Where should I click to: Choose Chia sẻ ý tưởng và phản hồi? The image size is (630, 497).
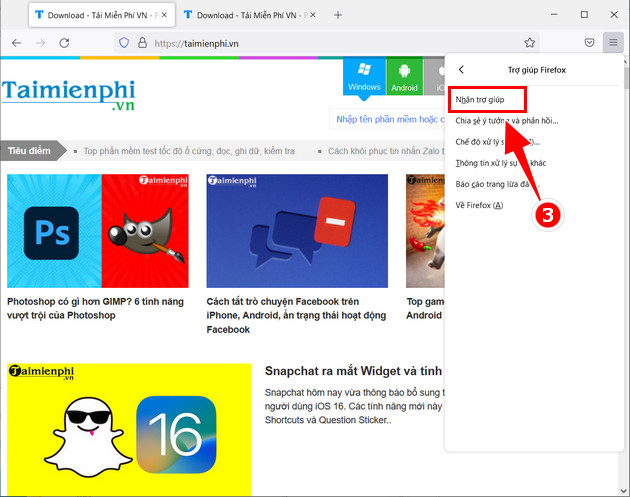tap(507, 121)
